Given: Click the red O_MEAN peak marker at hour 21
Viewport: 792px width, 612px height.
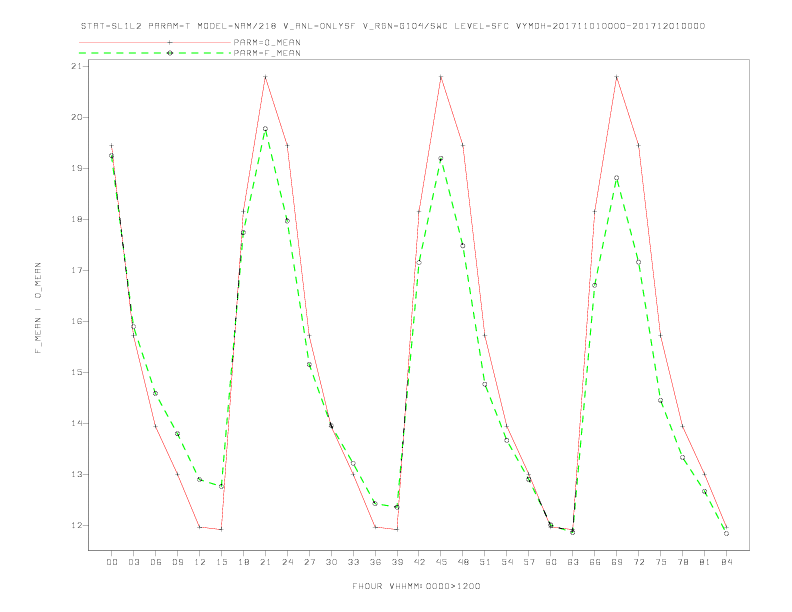Looking at the screenshot, I should point(265,77).
